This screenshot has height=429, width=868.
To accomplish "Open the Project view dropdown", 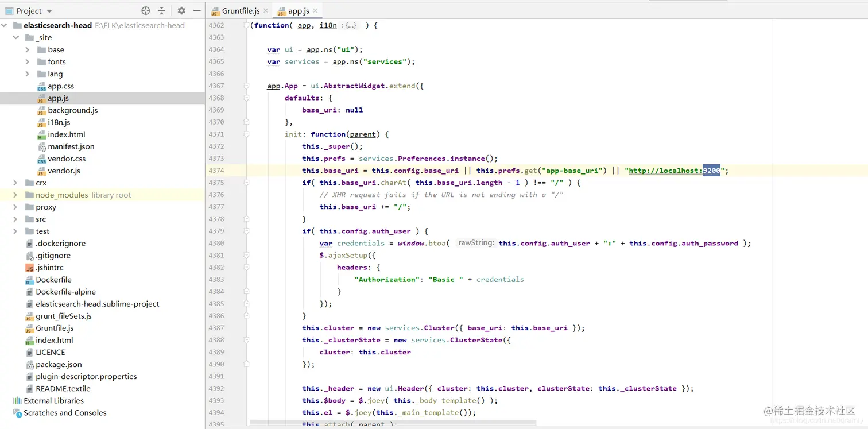I will pos(49,11).
